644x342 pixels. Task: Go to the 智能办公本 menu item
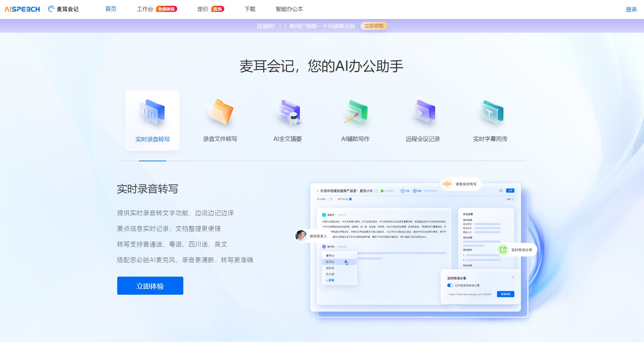tap(289, 9)
